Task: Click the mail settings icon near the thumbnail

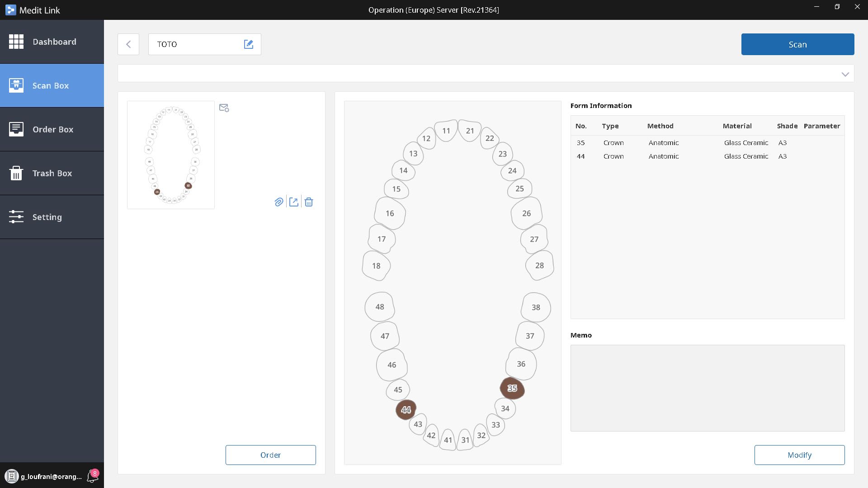Action: click(224, 108)
